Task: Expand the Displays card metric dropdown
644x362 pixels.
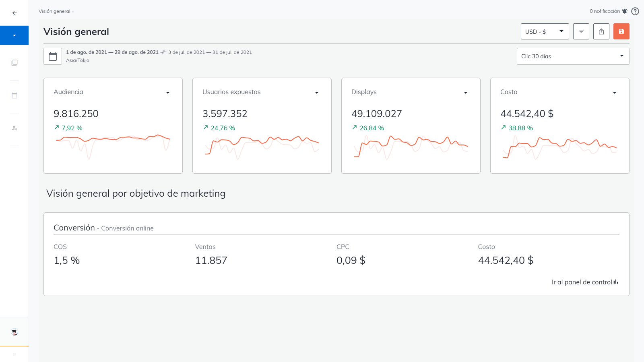Action: tap(466, 93)
